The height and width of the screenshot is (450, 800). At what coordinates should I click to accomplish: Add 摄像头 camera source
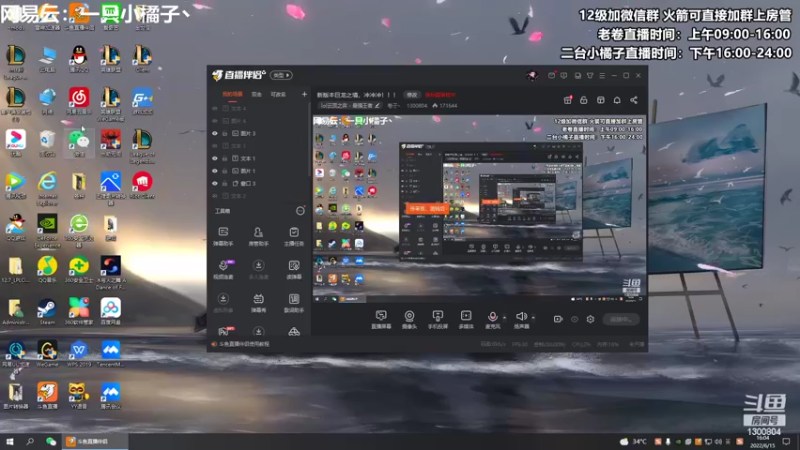click(x=409, y=319)
